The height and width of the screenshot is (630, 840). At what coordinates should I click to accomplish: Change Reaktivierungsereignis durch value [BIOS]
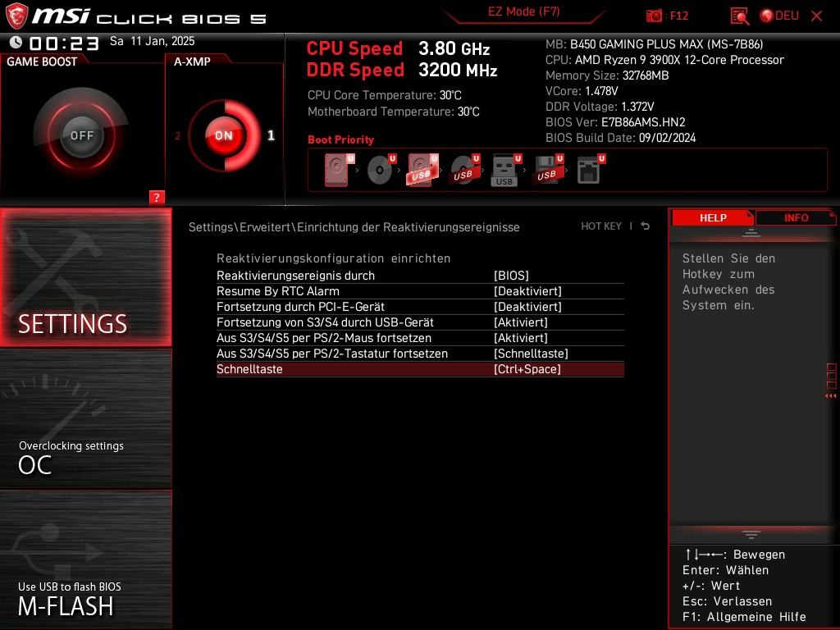511,276
